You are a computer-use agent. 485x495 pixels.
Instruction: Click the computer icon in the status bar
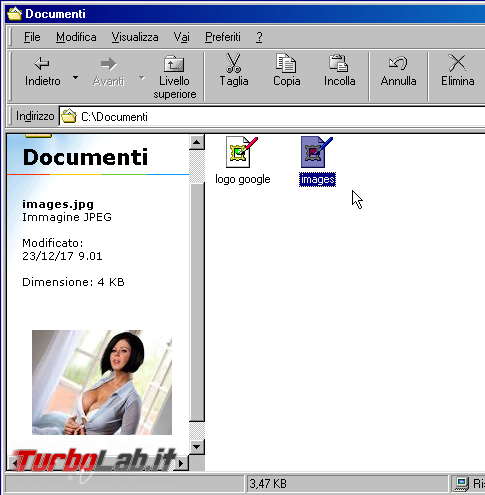point(462,484)
